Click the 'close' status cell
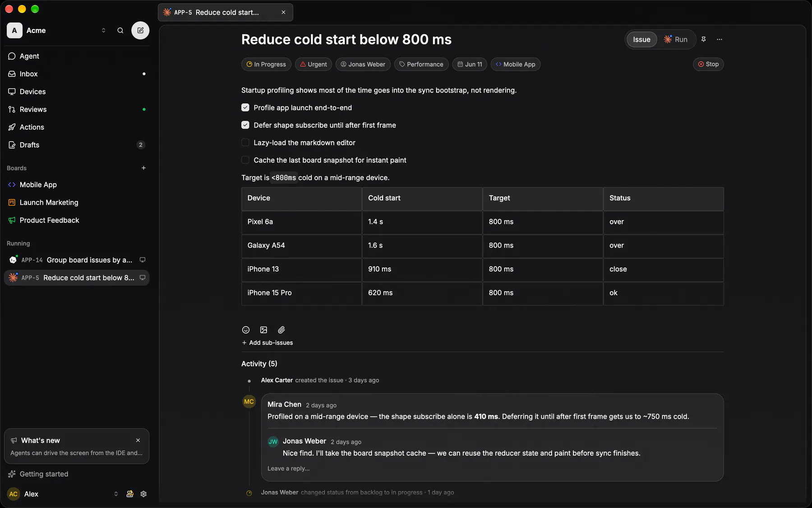This screenshot has width=812, height=508. (x=663, y=269)
